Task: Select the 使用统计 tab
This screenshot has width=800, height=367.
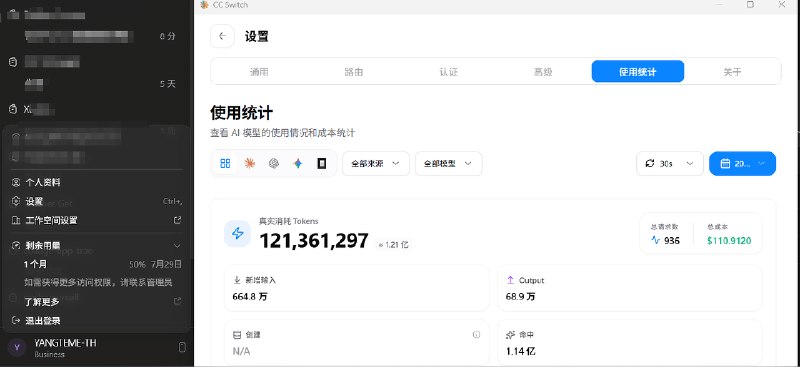Action: (638, 71)
